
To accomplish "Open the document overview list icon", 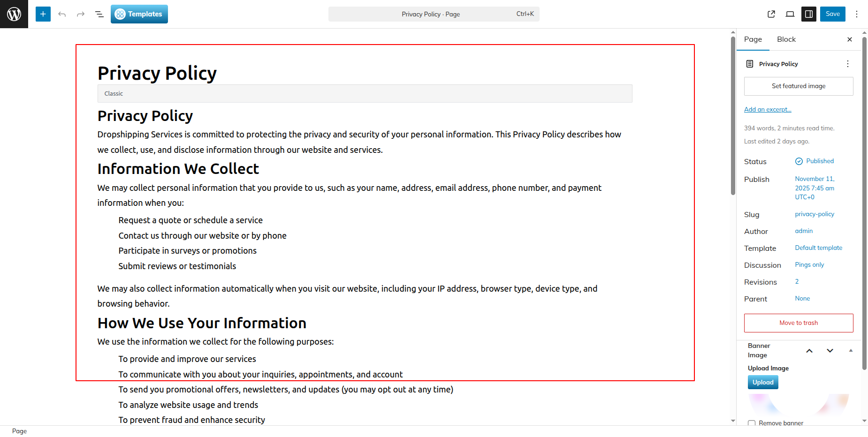I will coord(99,14).
